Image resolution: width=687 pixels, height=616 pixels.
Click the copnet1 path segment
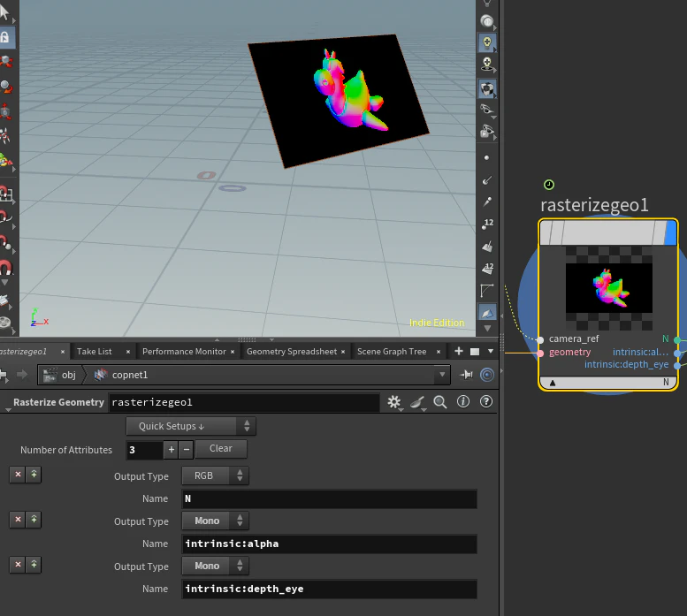122,375
